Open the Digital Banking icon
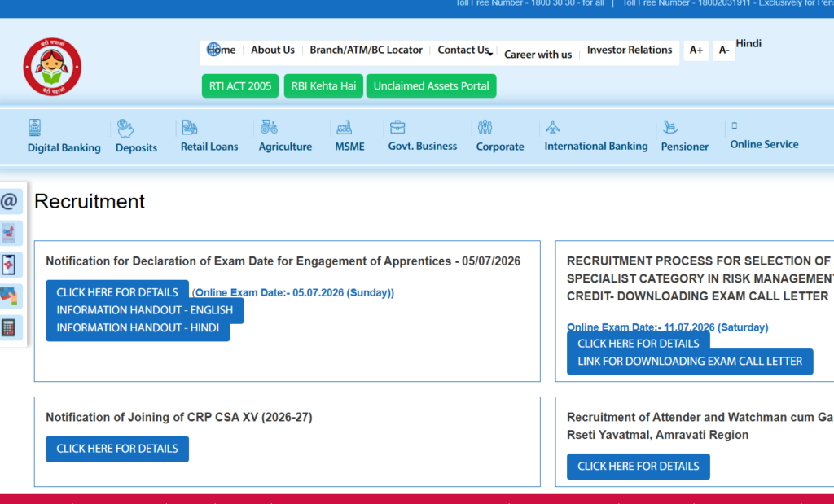Screen dimensions: 834x504 pyautogui.click(x=34, y=128)
